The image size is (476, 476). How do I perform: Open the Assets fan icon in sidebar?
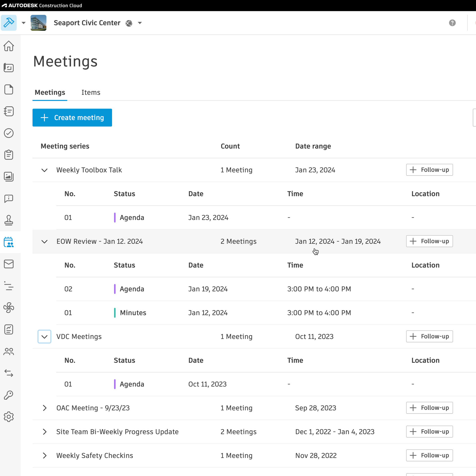[x=9, y=308]
